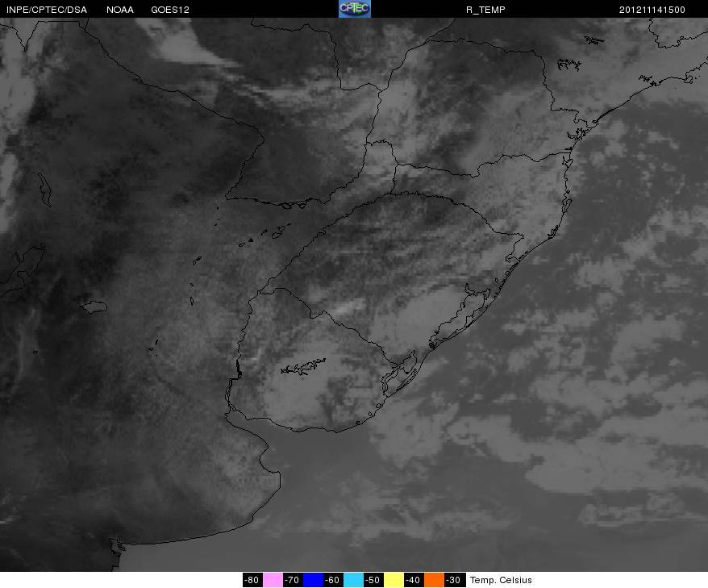
Task: Click the 201211141500 timestamp
Action: pos(652,10)
